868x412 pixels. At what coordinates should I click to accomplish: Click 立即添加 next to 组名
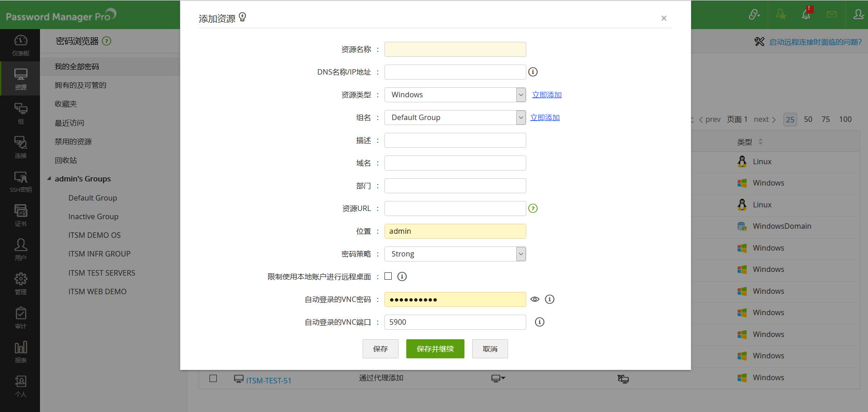pyautogui.click(x=545, y=117)
